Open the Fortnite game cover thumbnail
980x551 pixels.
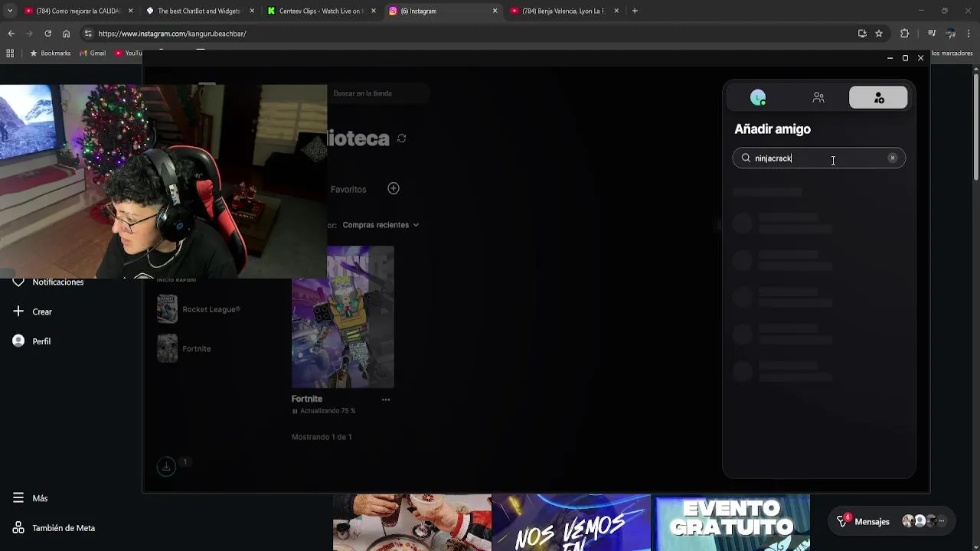coord(343,317)
